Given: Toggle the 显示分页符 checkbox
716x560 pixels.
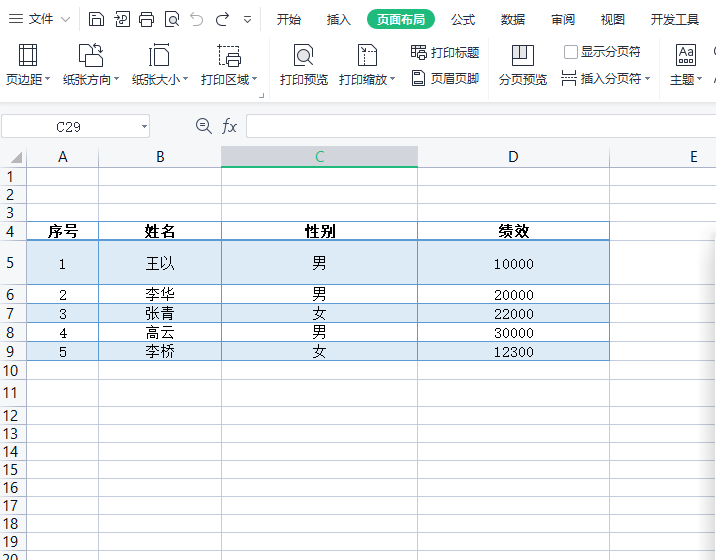Looking at the screenshot, I should pyautogui.click(x=570, y=52).
